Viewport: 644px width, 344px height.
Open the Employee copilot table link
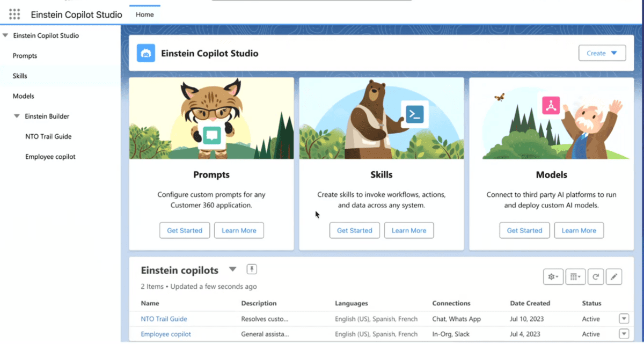(x=166, y=334)
